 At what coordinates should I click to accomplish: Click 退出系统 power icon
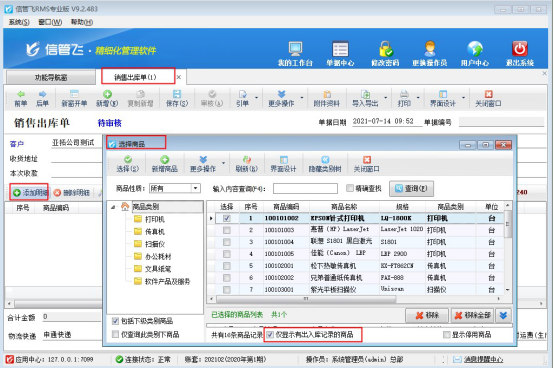pos(520,49)
